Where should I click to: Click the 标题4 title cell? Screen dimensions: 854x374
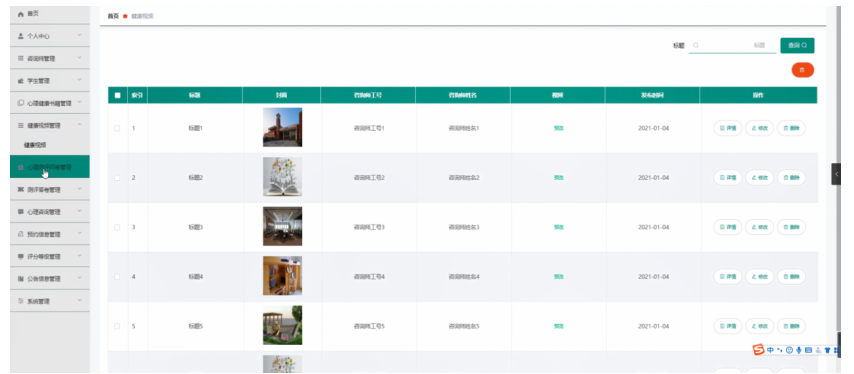pos(196,277)
